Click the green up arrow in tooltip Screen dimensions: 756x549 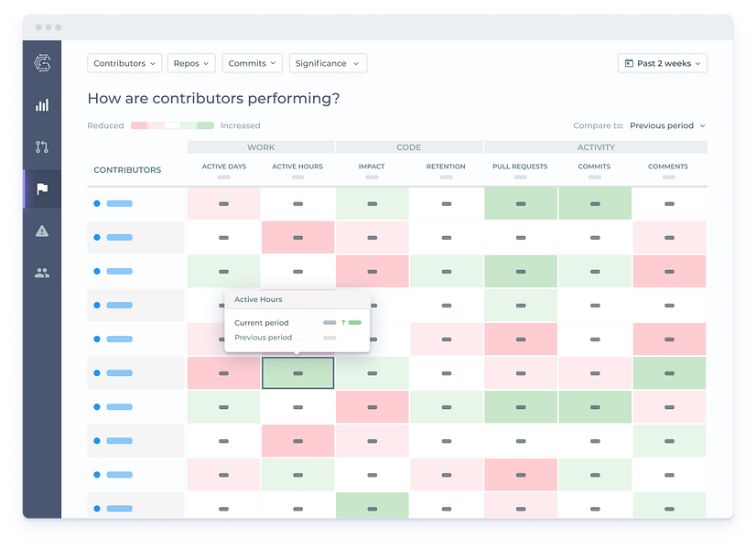pos(343,322)
